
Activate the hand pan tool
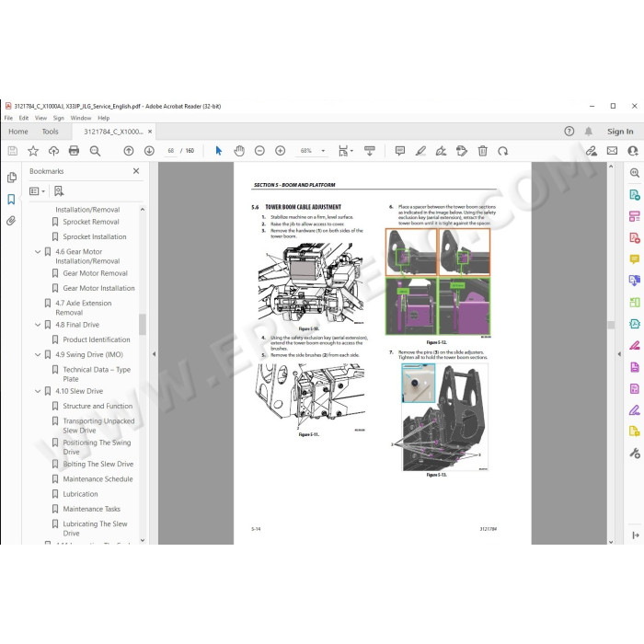click(x=239, y=151)
